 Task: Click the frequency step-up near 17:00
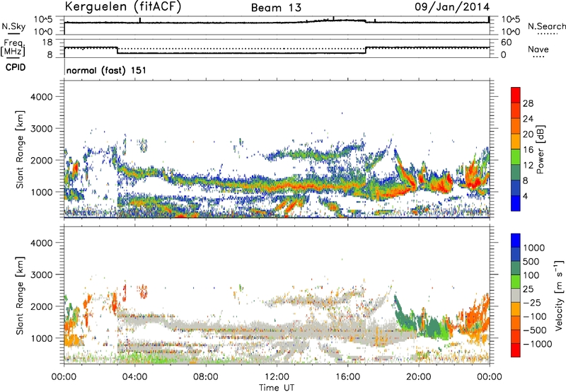point(366,50)
